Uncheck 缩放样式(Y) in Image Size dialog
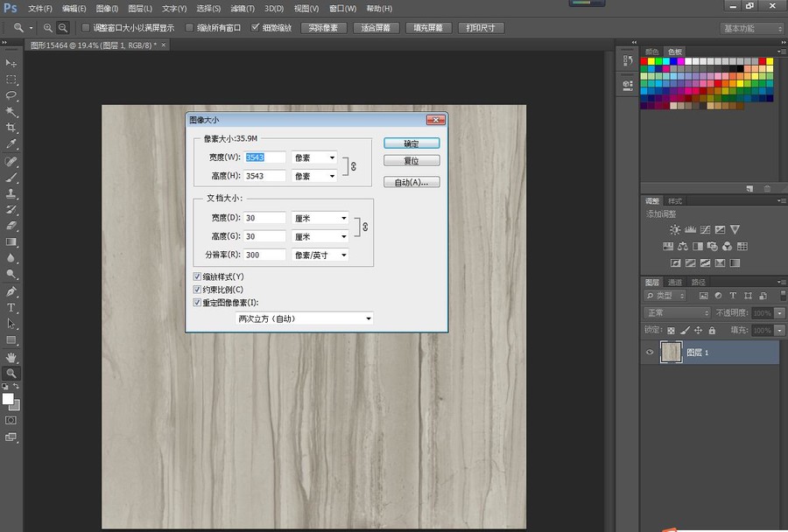 [x=197, y=276]
